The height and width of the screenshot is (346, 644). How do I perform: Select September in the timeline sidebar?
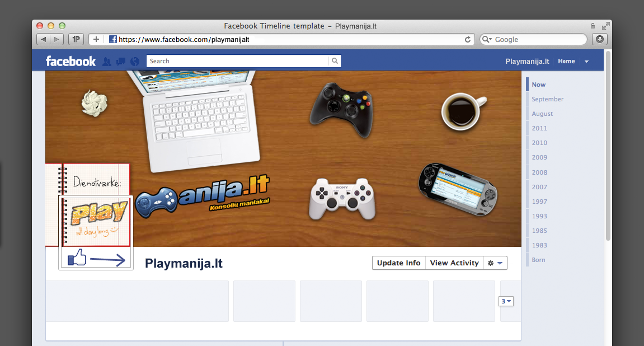(547, 99)
